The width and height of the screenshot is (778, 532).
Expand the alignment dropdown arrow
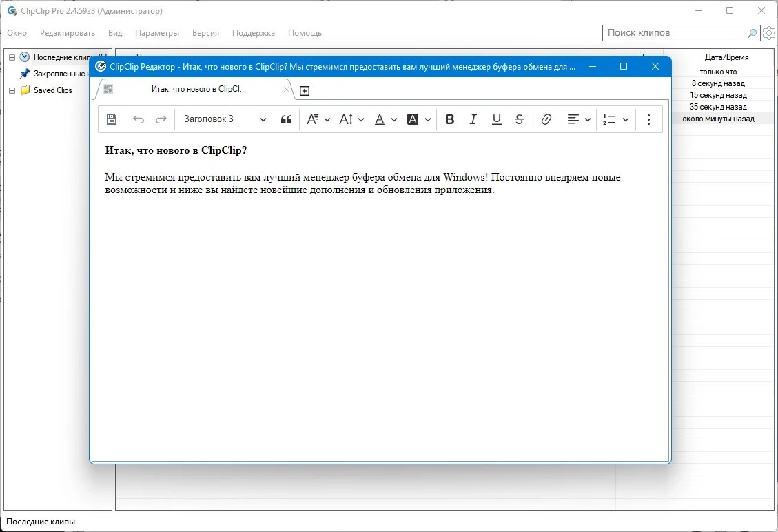coord(588,120)
